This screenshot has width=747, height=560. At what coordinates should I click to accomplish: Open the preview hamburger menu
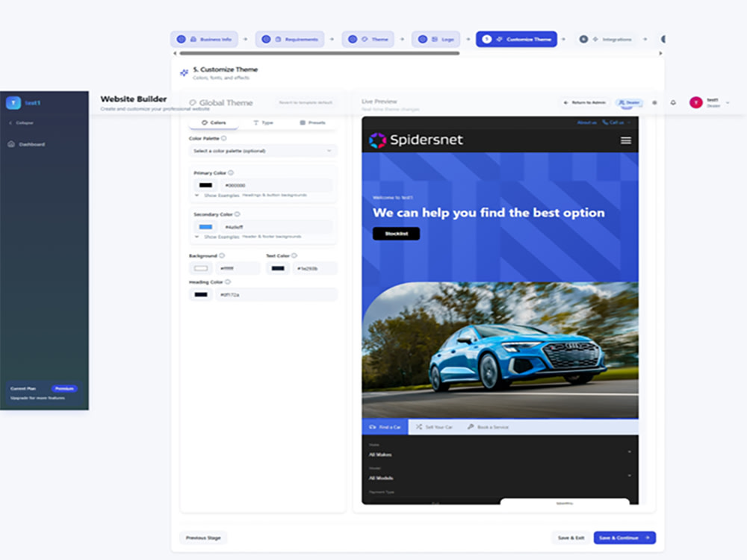626,140
